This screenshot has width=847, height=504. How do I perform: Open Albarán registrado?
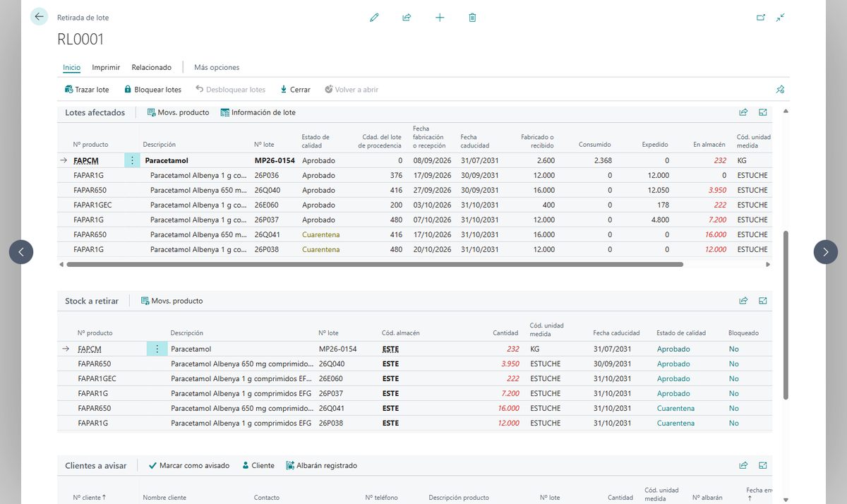[321, 466]
